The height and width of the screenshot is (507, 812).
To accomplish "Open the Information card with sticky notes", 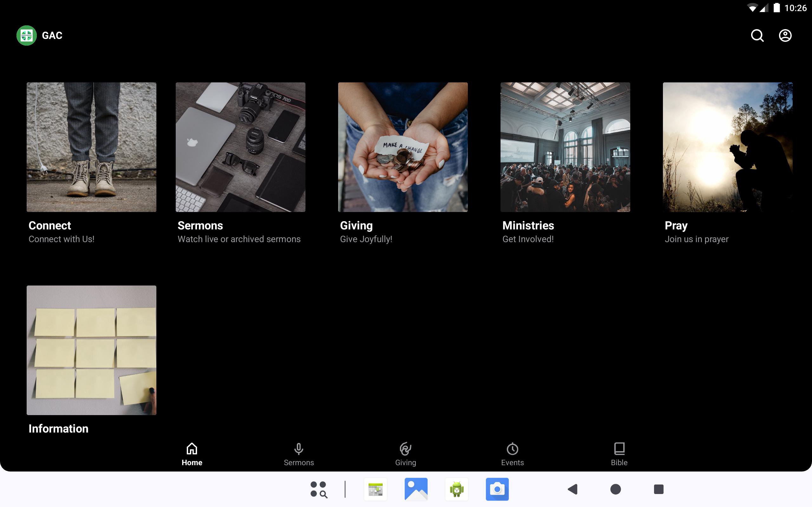I will pyautogui.click(x=91, y=350).
